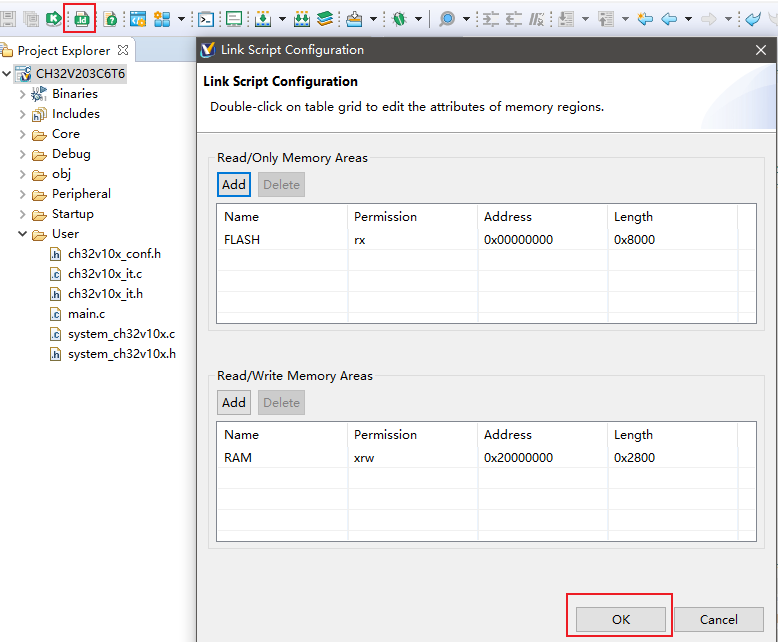Collapse the User folder

point(22,234)
